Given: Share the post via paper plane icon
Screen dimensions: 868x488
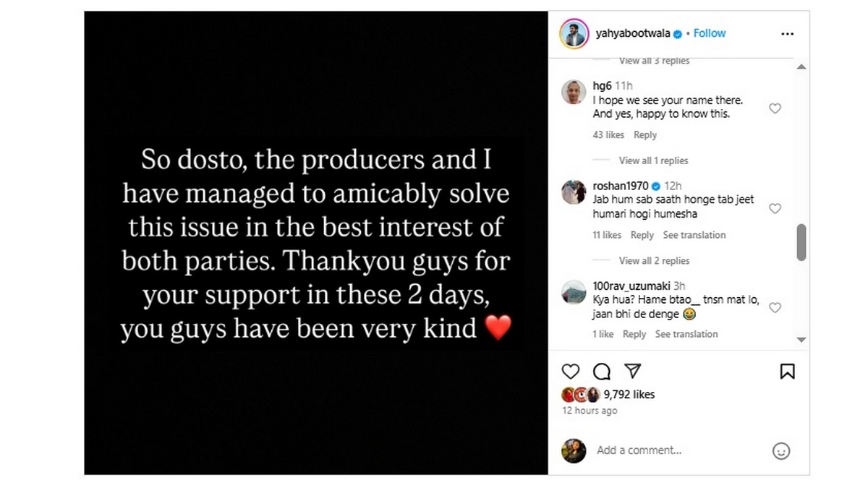Looking at the screenshot, I should coord(632,371).
